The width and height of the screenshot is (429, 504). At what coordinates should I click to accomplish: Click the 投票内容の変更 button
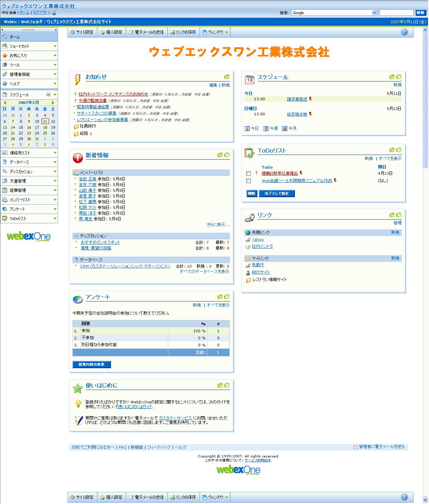[x=91, y=365]
